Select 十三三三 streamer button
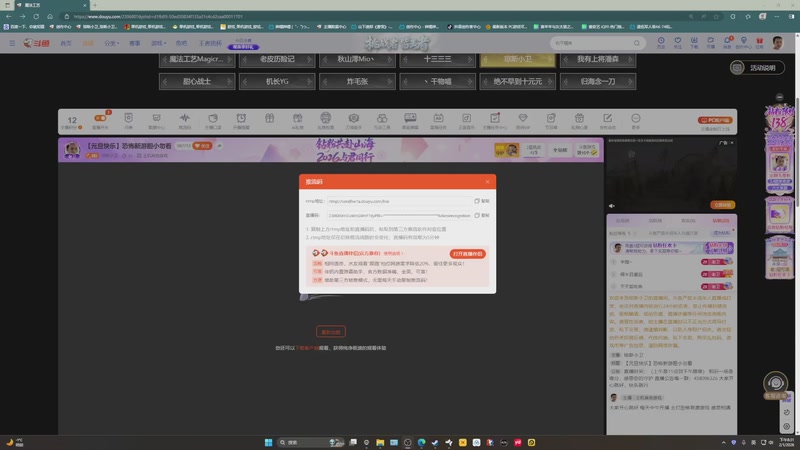The width and height of the screenshot is (800, 450). (x=437, y=59)
